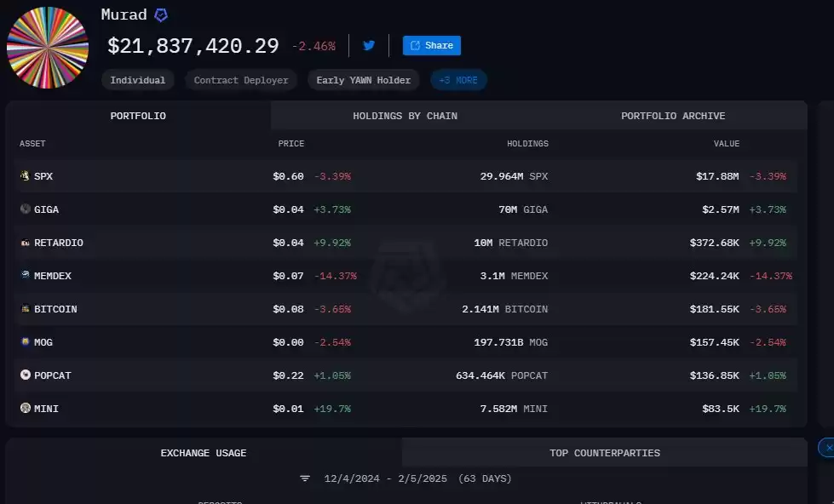Click the MINI token icon

pyautogui.click(x=25, y=408)
